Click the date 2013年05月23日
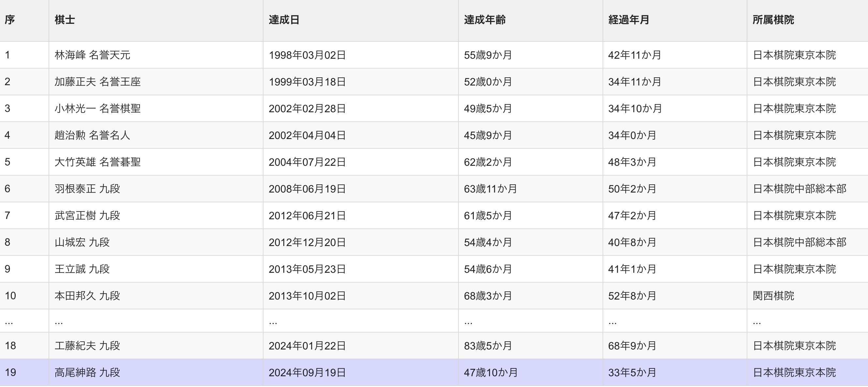Screen dimensions: 868x387 [x=307, y=269]
